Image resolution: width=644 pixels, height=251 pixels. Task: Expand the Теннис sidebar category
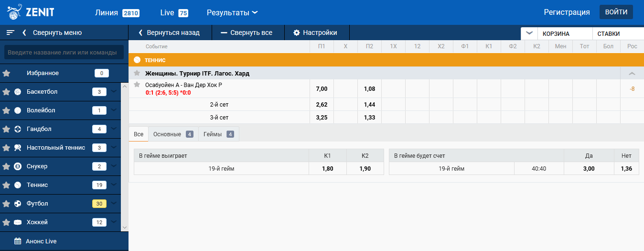pos(114,184)
